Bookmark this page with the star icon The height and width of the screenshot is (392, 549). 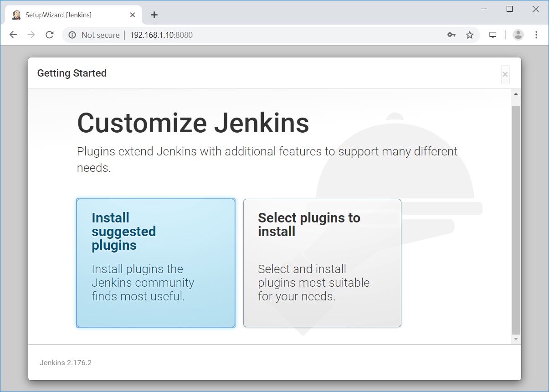pos(470,35)
